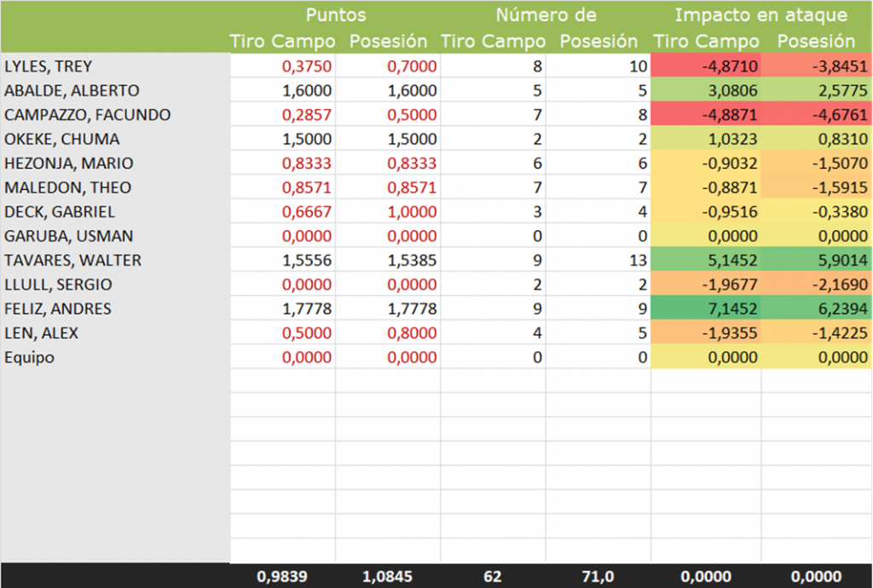Select the Equipo row label
Image resolution: width=873 pixels, height=588 pixels.
(x=30, y=358)
